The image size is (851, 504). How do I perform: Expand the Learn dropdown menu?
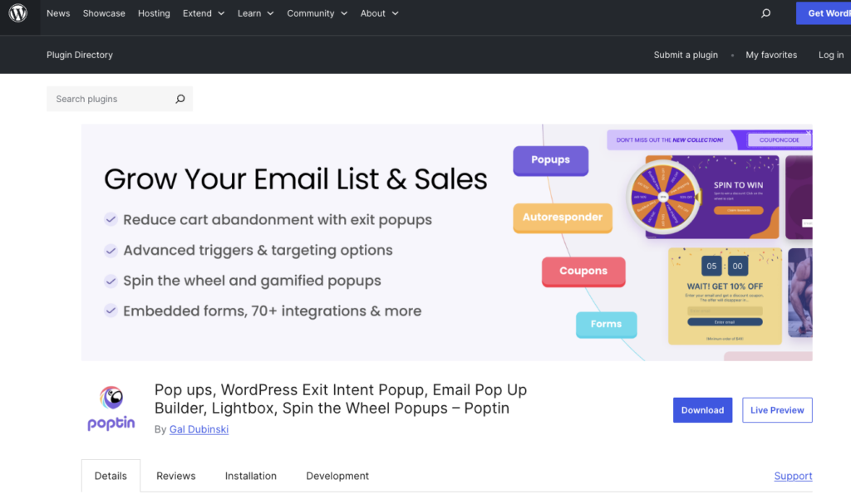click(x=255, y=13)
